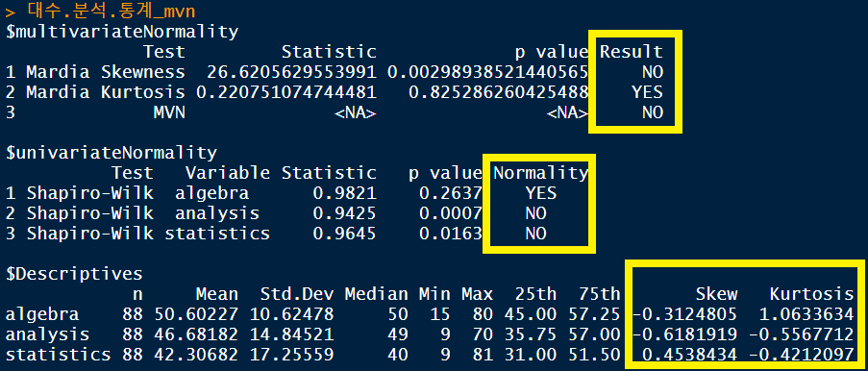
Task: Click max value 81 for statistics
Action: click(483, 355)
